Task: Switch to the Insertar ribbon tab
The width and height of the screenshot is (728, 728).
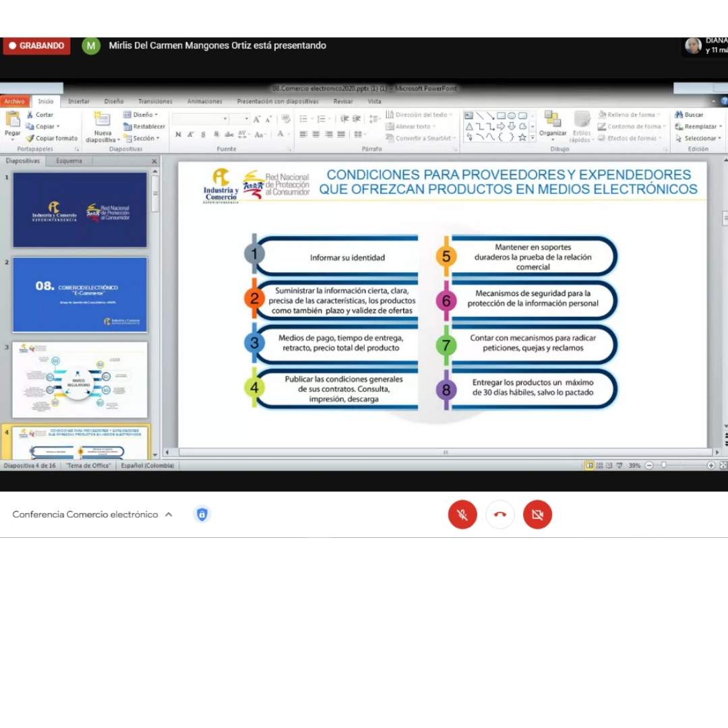Action: [78, 101]
